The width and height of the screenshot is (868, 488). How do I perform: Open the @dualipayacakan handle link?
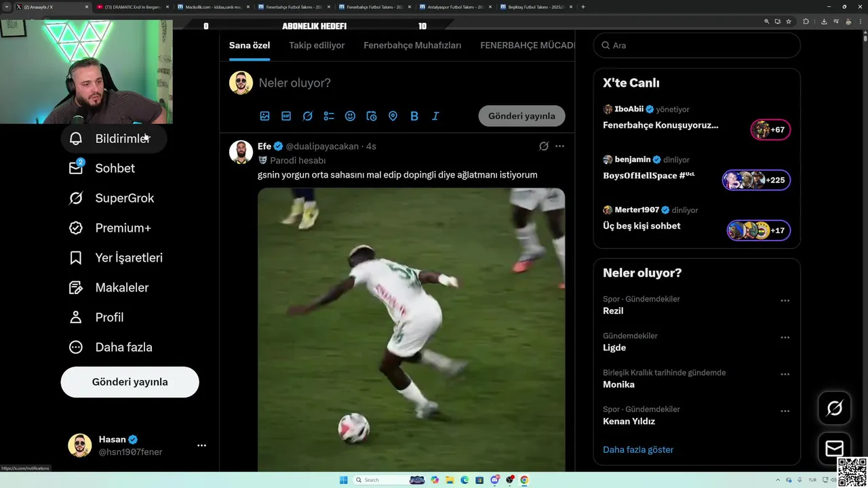pyautogui.click(x=322, y=146)
